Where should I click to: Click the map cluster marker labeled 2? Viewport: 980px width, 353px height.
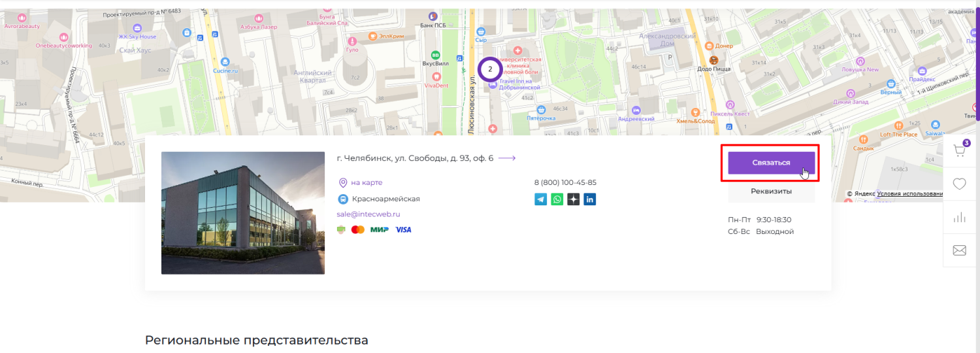[x=490, y=69]
